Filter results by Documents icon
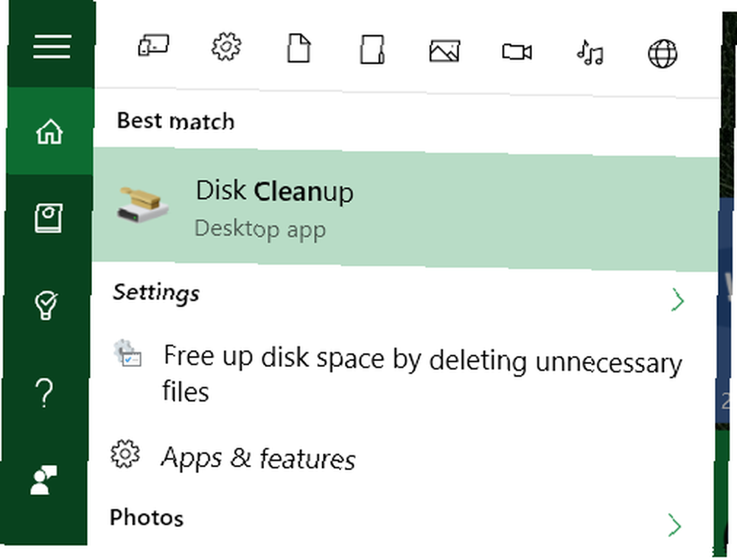Viewport: 737px width, 560px height. tap(299, 48)
